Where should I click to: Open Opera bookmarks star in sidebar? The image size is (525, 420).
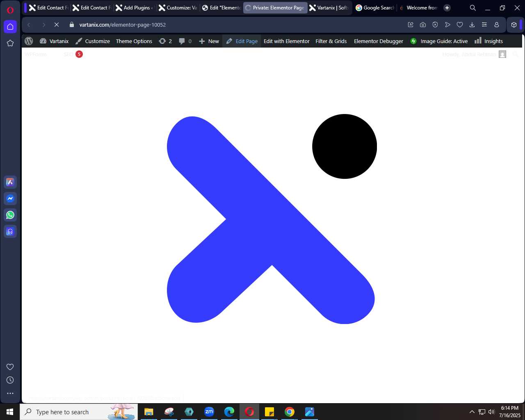click(10, 43)
